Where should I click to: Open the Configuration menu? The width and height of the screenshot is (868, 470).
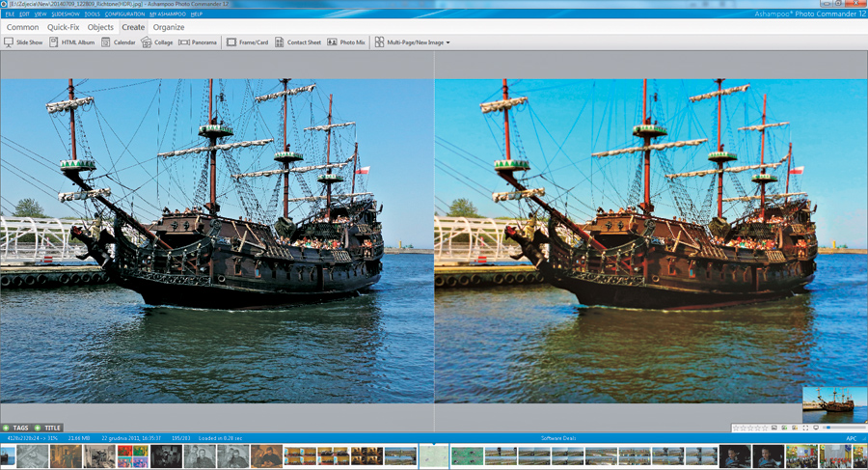click(124, 14)
